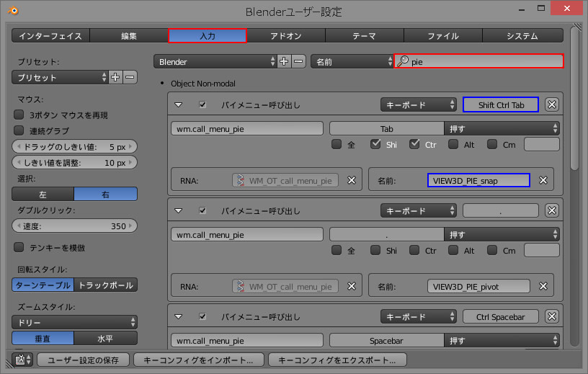Image resolution: width=588 pixels, height=374 pixels.
Task: Uncheck Ctrl modifier for Tab binding
Action: tap(414, 144)
